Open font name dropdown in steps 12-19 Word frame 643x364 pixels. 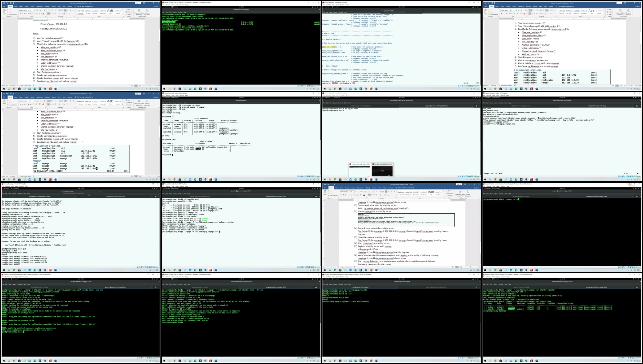pyautogui.click(x=349, y=192)
